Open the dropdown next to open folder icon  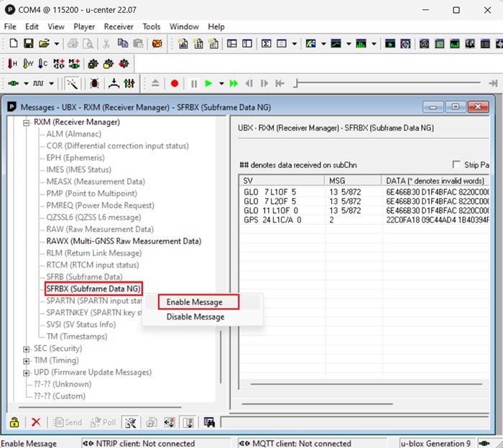click(57, 45)
